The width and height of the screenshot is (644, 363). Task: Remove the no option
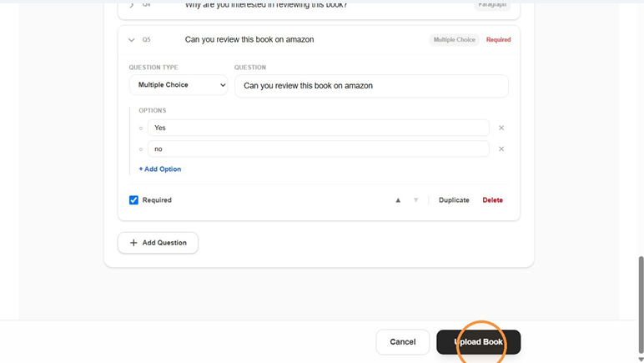(501, 149)
